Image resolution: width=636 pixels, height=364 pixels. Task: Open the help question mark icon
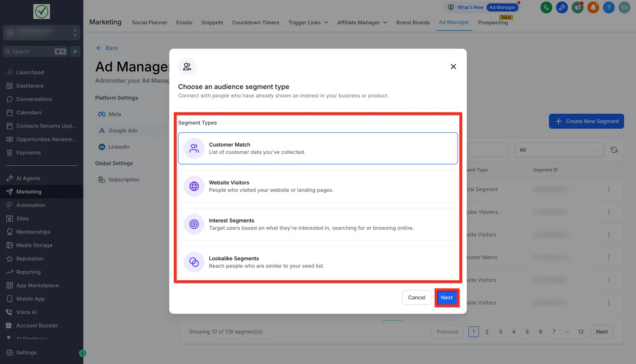coord(609,8)
